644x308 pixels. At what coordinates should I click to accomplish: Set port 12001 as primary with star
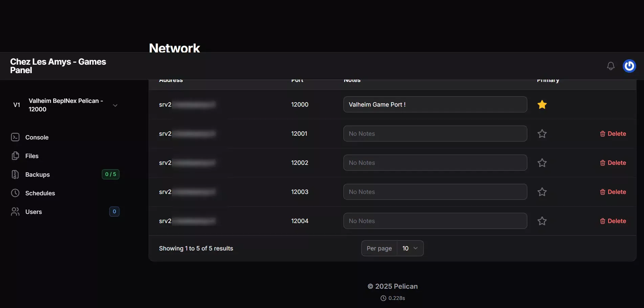tap(542, 134)
